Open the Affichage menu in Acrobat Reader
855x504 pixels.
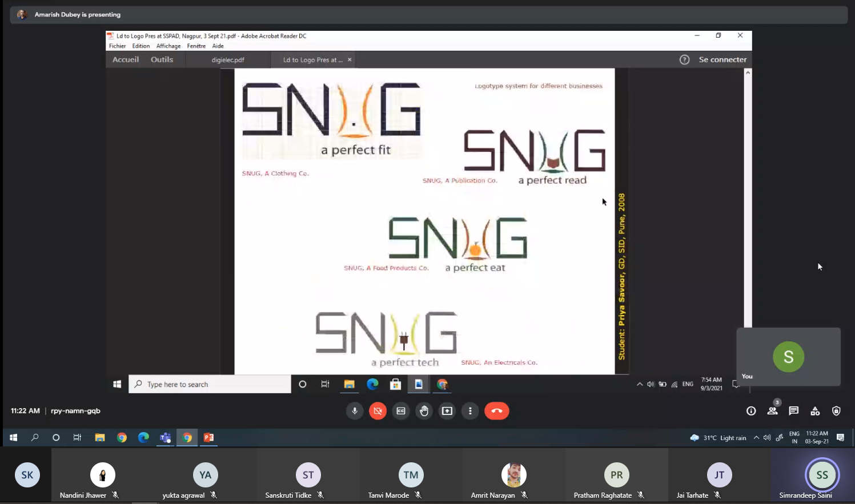tap(168, 46)
